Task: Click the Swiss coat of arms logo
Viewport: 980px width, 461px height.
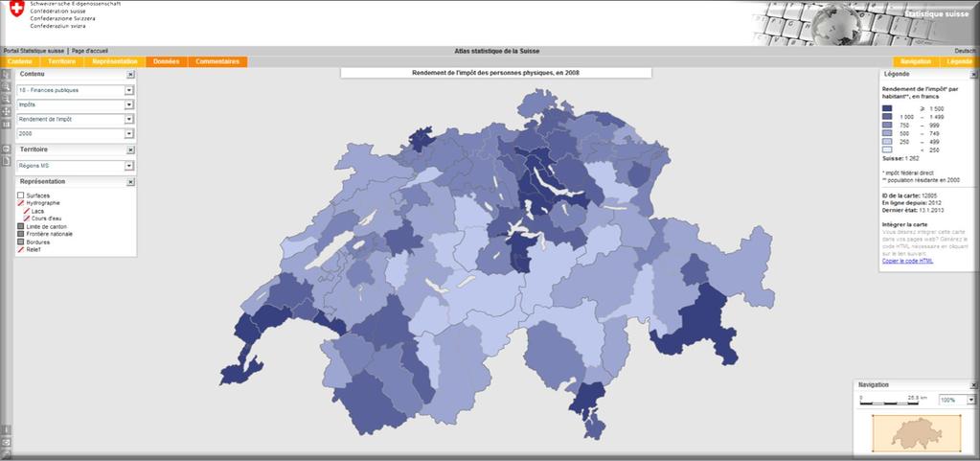Action: point(17,9)
